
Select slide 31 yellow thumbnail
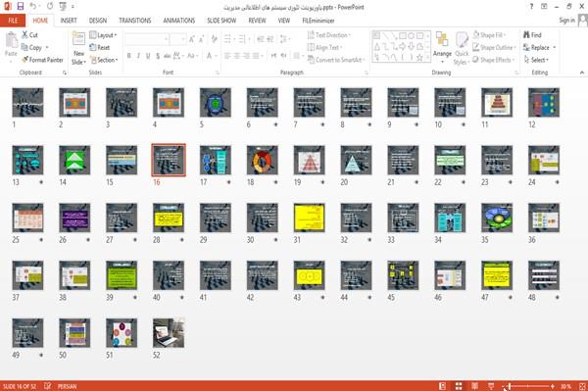click(309, 218)
